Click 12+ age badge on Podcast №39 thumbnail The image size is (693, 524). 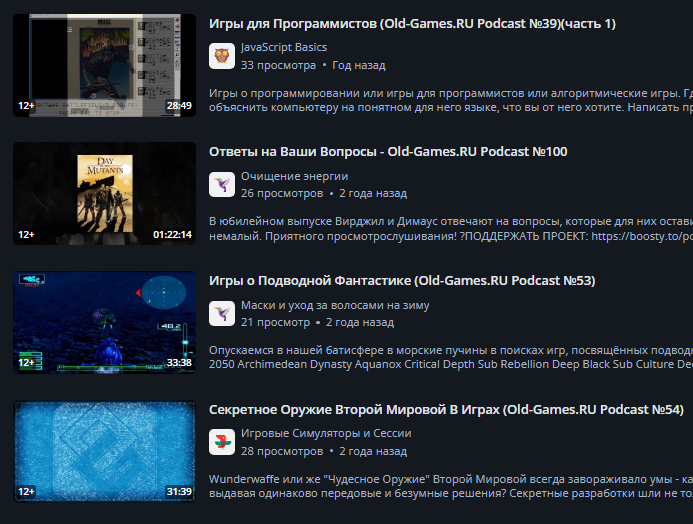click(x=26, y=106)
